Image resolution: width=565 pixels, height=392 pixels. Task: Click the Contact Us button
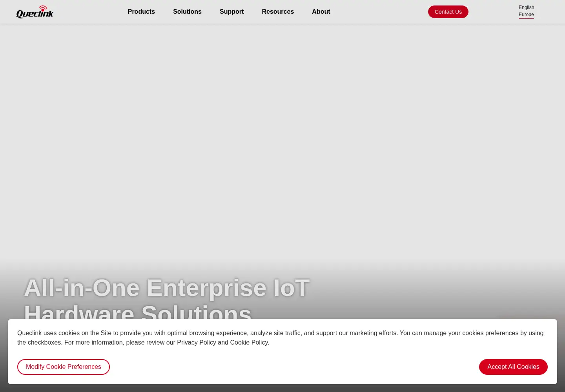click(448, 12)
